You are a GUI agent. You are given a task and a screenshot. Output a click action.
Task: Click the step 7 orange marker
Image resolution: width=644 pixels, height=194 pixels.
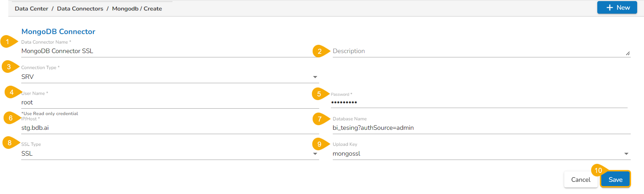tap(319, 119)
